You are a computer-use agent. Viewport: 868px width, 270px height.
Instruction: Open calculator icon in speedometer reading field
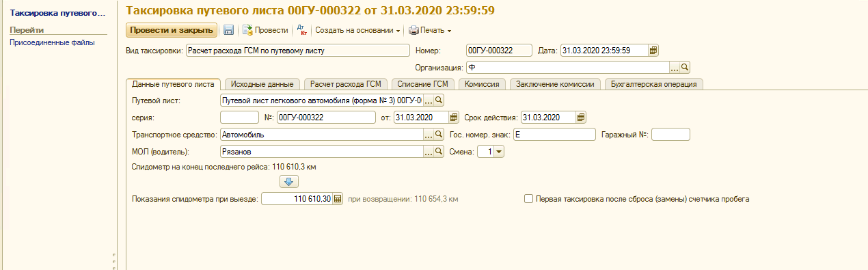[x=338, y=199]
